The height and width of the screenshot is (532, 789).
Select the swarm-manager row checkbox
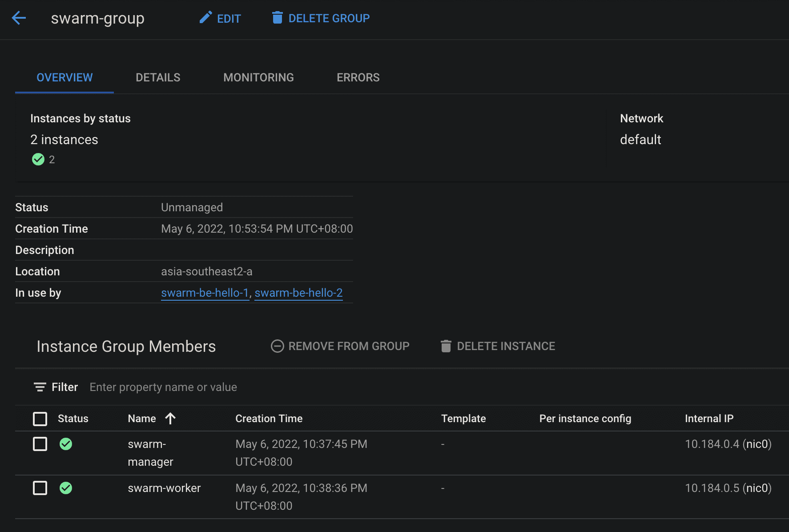[40, 444]
